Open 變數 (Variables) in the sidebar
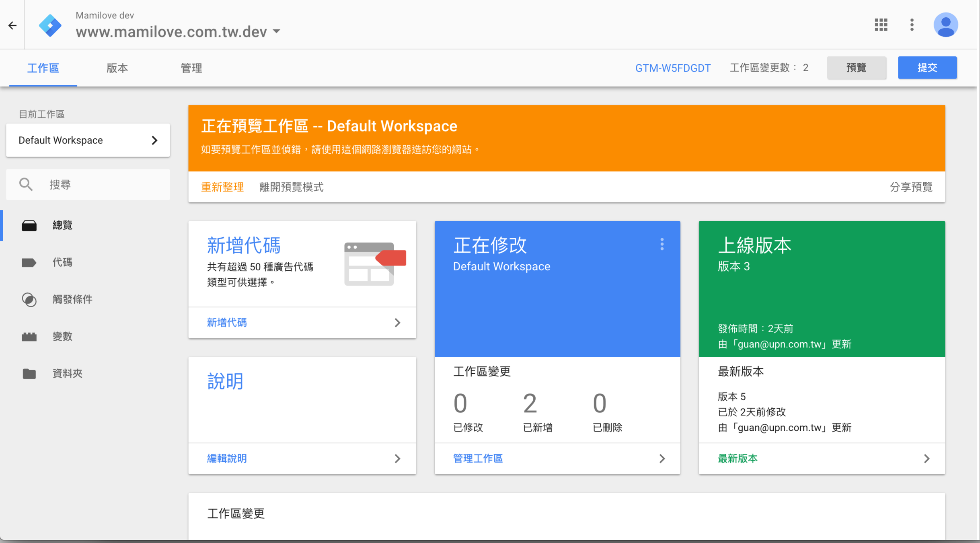 point(62,336)
